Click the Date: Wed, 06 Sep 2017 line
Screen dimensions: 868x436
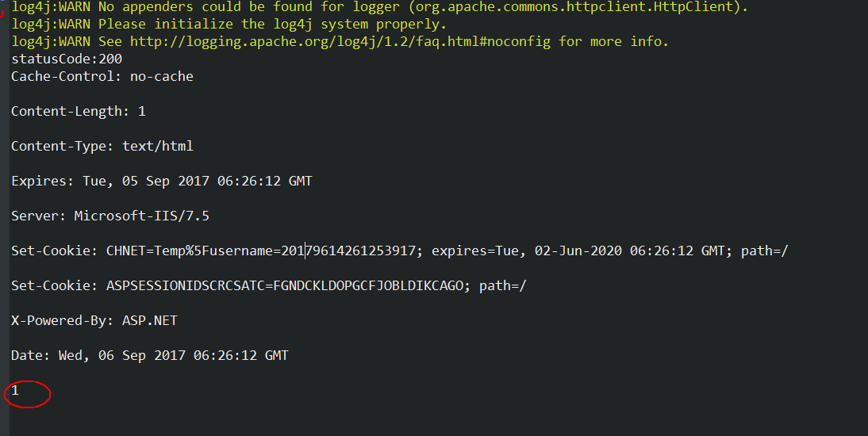coord(149,355)
